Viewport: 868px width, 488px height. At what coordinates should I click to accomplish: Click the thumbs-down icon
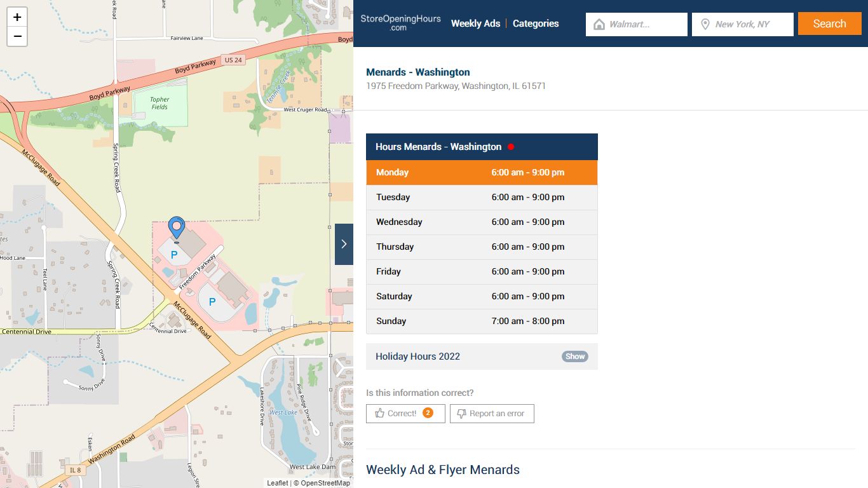pyautogui.click(x=462, y=413)
